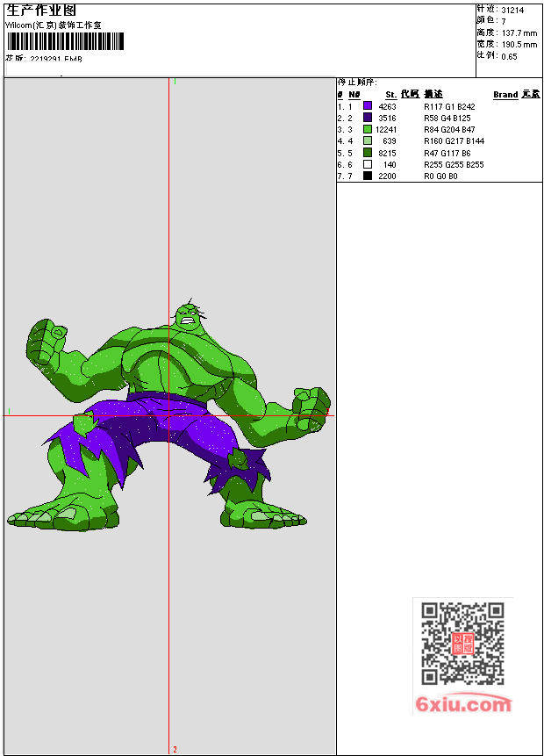
Task: Click the '描述' column header
Action: point(433,94)
